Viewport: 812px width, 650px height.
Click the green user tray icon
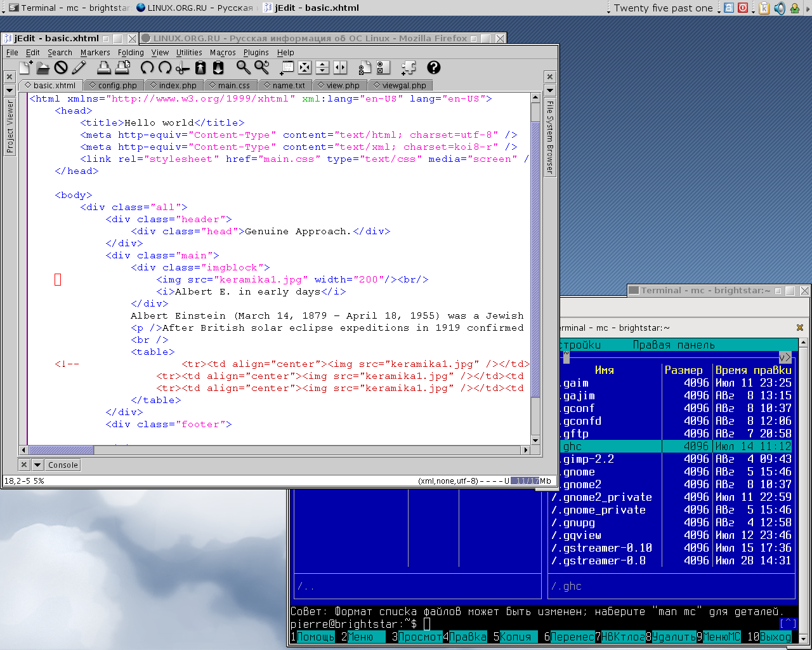click(x=795, y=8)
